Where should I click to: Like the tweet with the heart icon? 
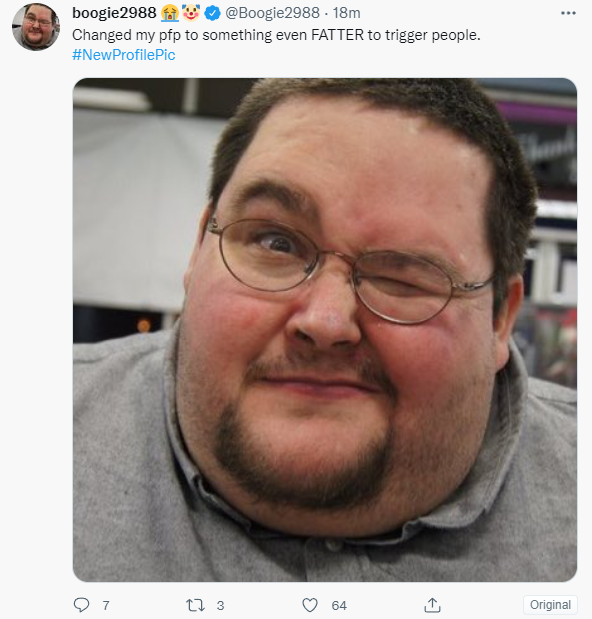pos(310,605)
